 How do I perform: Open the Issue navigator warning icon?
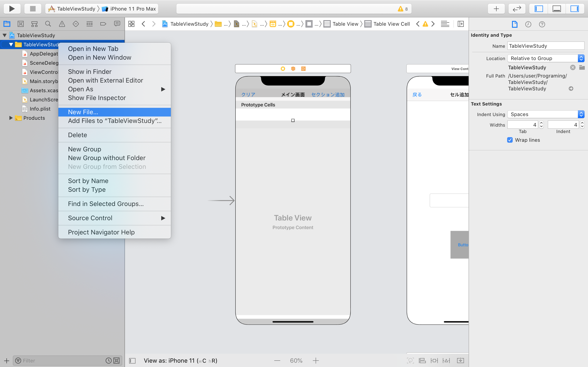click(62, 24)
